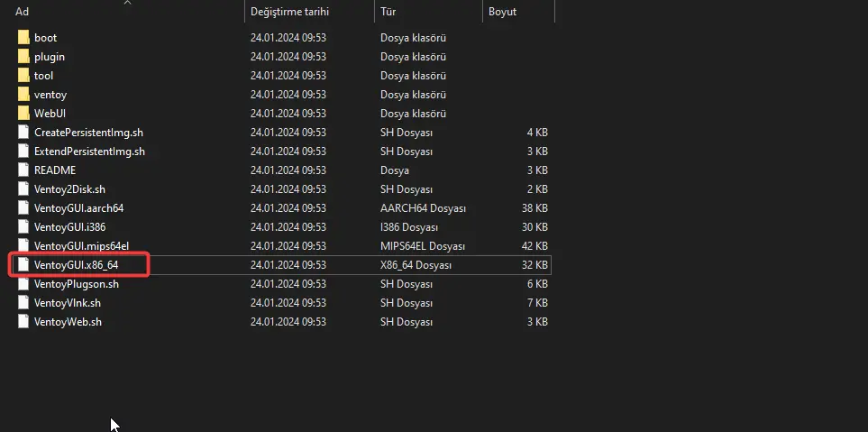Click the VentoyGUI.mips64el file icon
This screenshot has width=868, height=432.
point(23,246)
